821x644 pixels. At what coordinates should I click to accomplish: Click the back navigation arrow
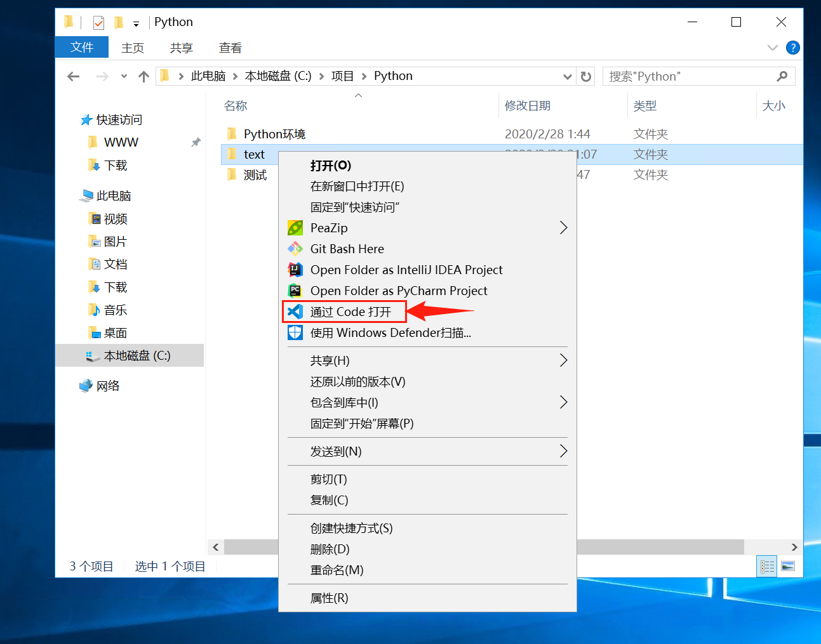click(73, 76)
